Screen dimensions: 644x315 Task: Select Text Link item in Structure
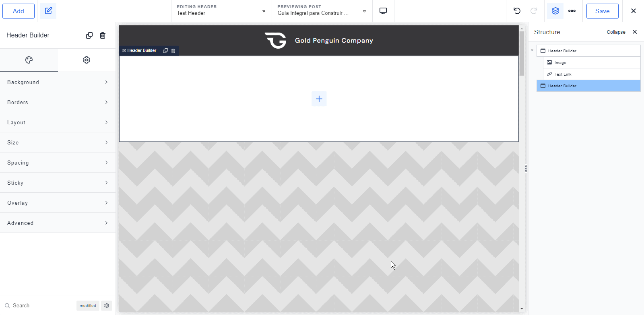[592, 74]
